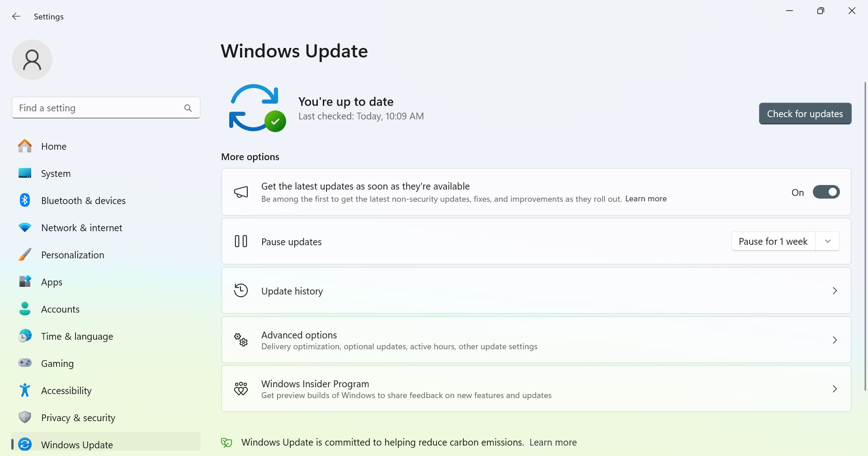
Task: Click the green leaf carbon icon
Action: point(226,442)
